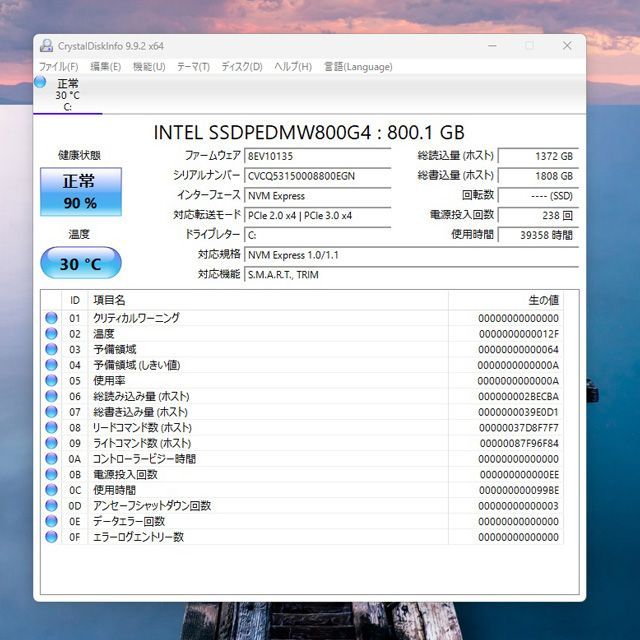Click raw value 0000037D8F7F7
This screenshot has height=640, width=640.
519,428
